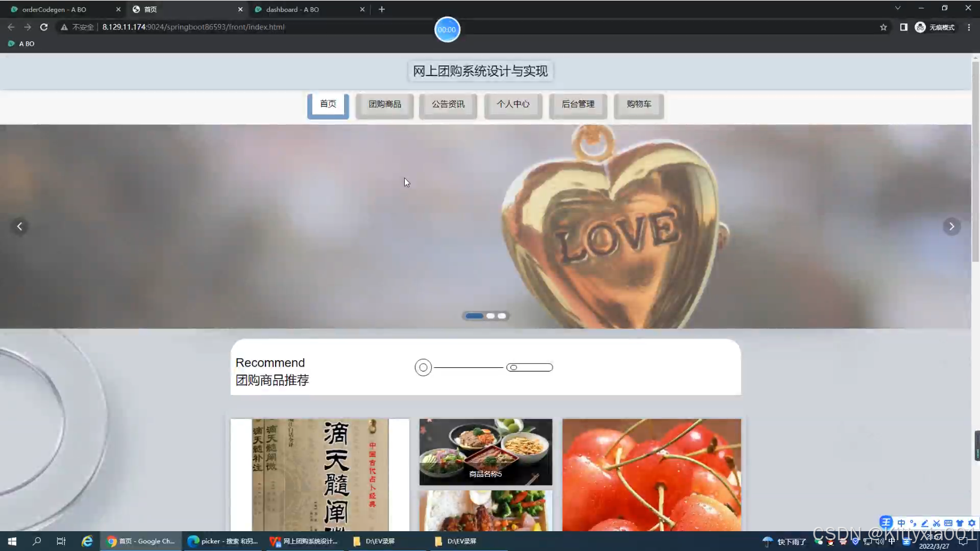Open the volume tray icon

pos(880,541)
